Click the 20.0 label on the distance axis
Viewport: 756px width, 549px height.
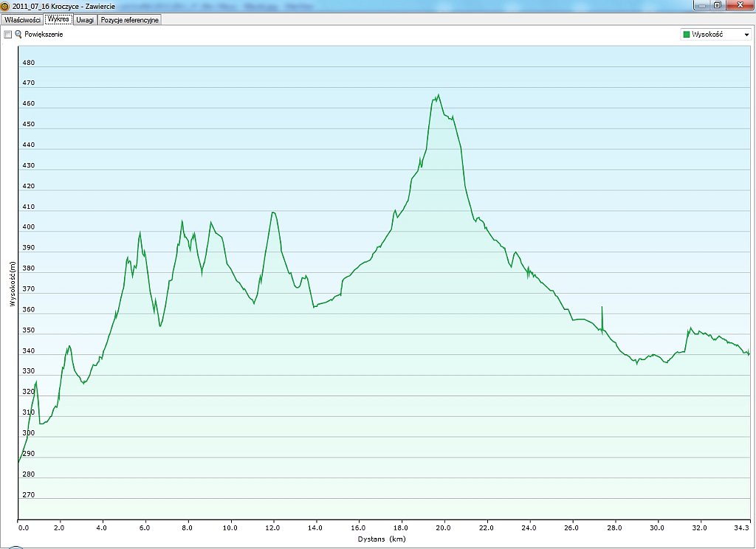tap(443, 528)
